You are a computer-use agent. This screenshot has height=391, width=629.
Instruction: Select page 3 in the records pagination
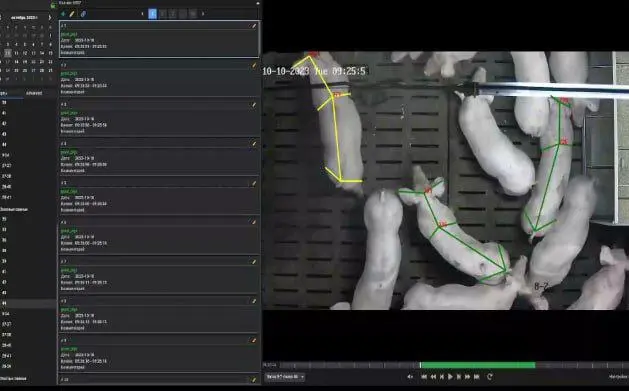(172, 14)
